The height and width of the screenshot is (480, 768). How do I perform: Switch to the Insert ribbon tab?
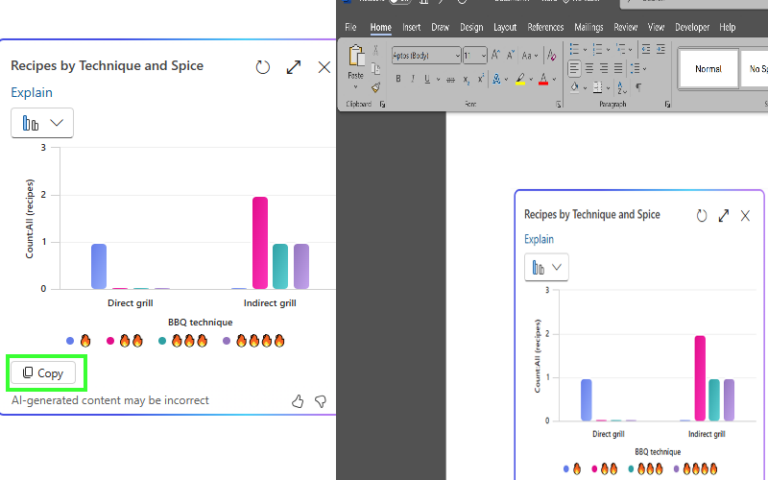click(x=411, y=28)
